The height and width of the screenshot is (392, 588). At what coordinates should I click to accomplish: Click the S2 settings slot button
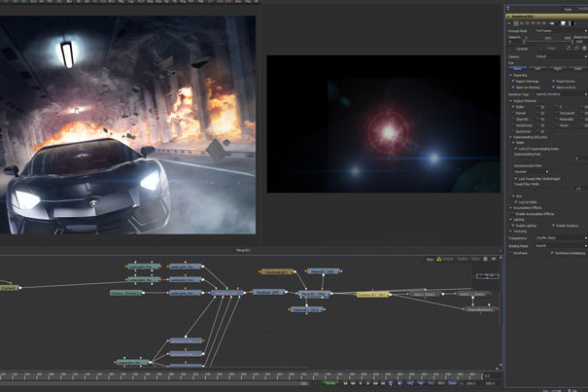(522, 23)
